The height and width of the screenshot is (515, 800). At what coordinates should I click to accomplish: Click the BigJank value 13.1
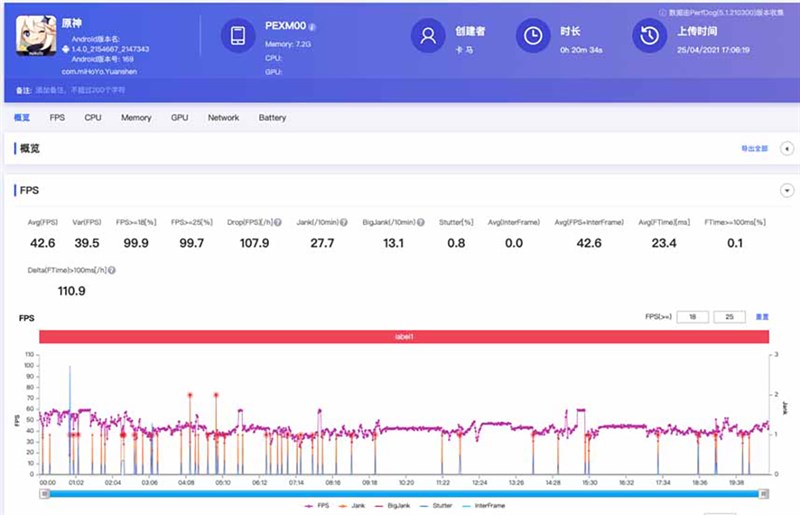(x=393, y=243)
